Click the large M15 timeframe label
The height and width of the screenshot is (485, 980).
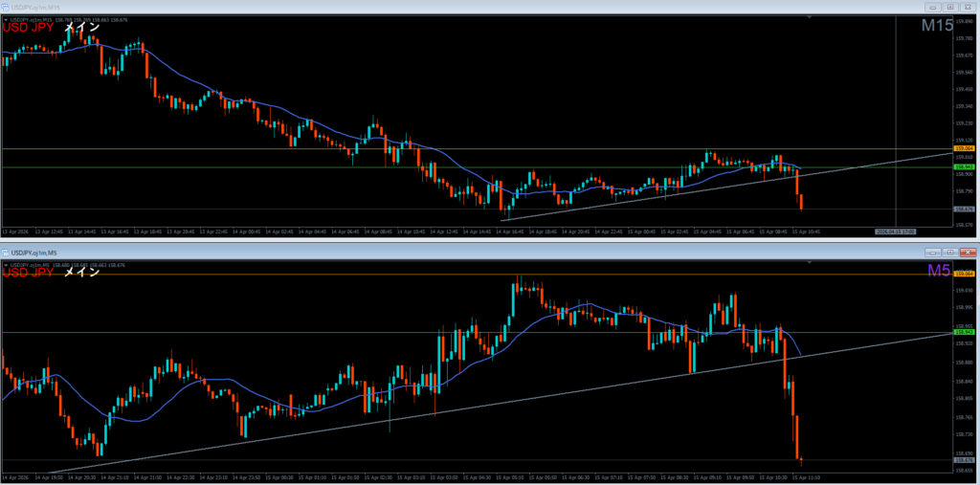click(937, 26)
